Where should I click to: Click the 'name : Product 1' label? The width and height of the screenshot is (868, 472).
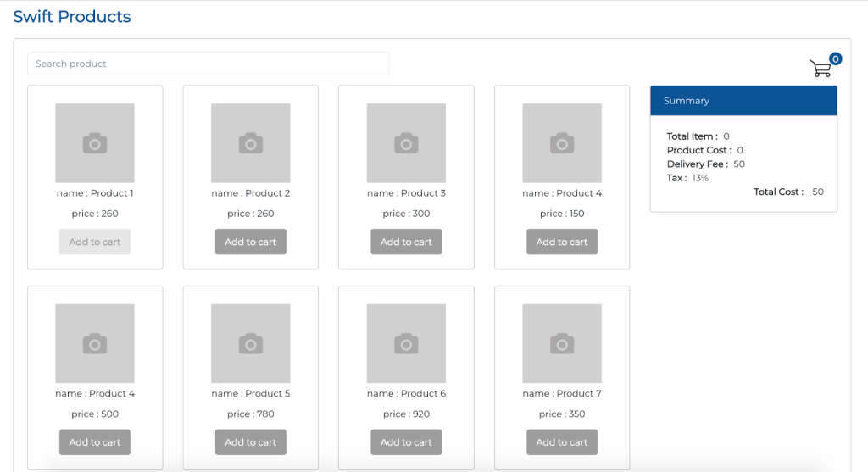click(x=95, y=193)
